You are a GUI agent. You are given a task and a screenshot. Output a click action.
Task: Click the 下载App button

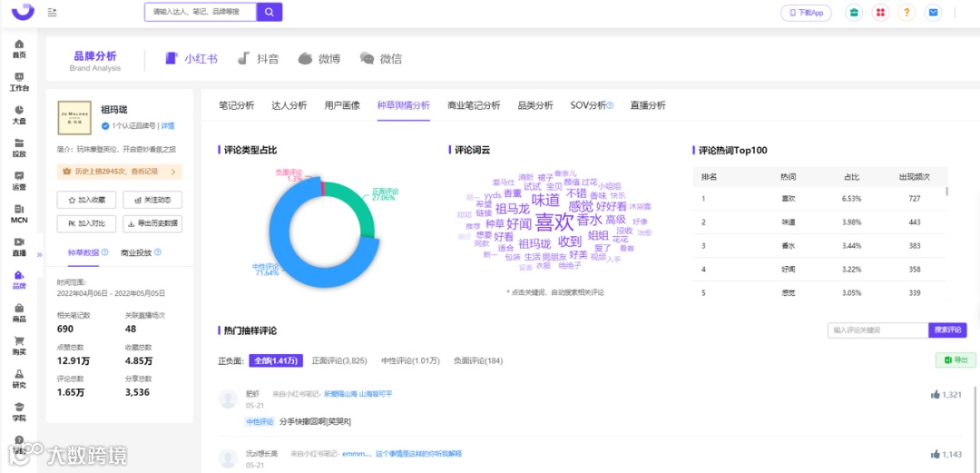click(807, 13)
